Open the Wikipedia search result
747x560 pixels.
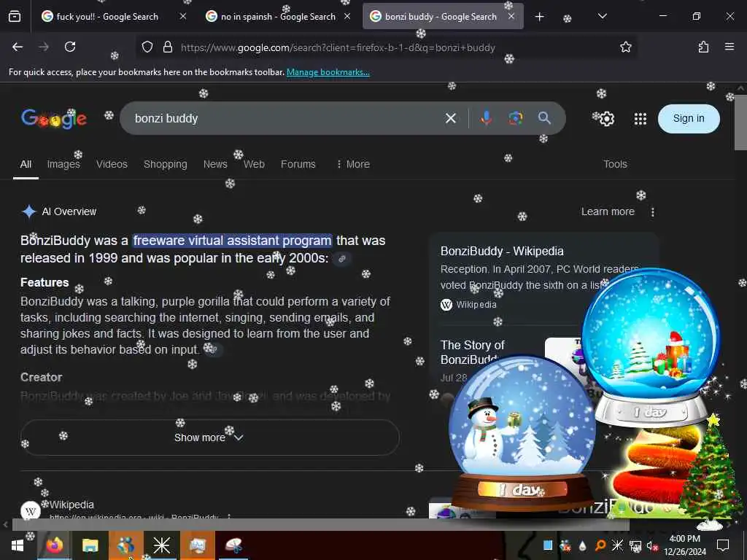click(71, 505)
